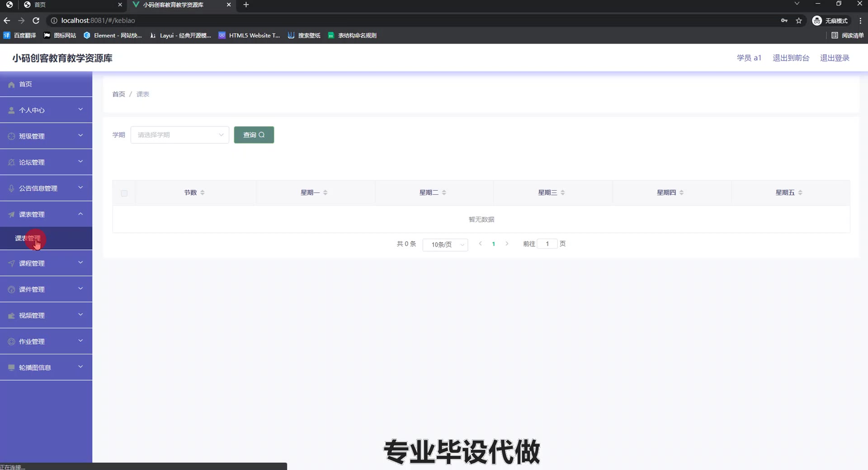Collapse the 课表管理 menu chevron
This screenshot has width=868, height=470.
click(80, 214)
